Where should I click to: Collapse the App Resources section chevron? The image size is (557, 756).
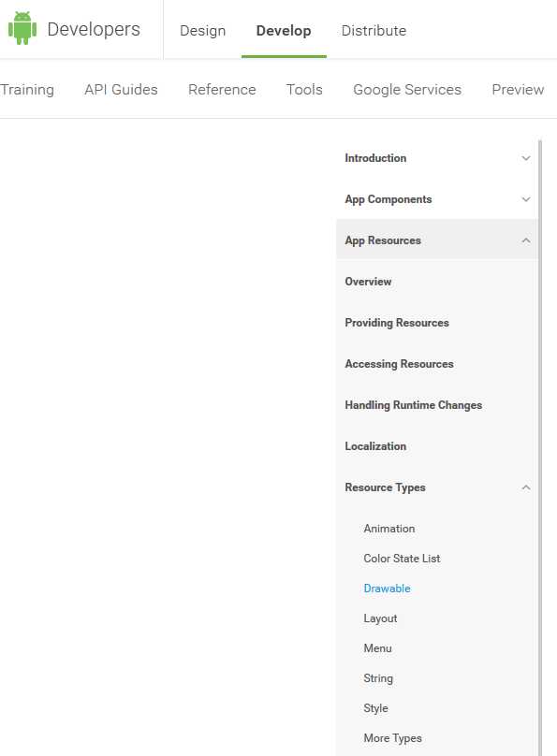(526, 240)
